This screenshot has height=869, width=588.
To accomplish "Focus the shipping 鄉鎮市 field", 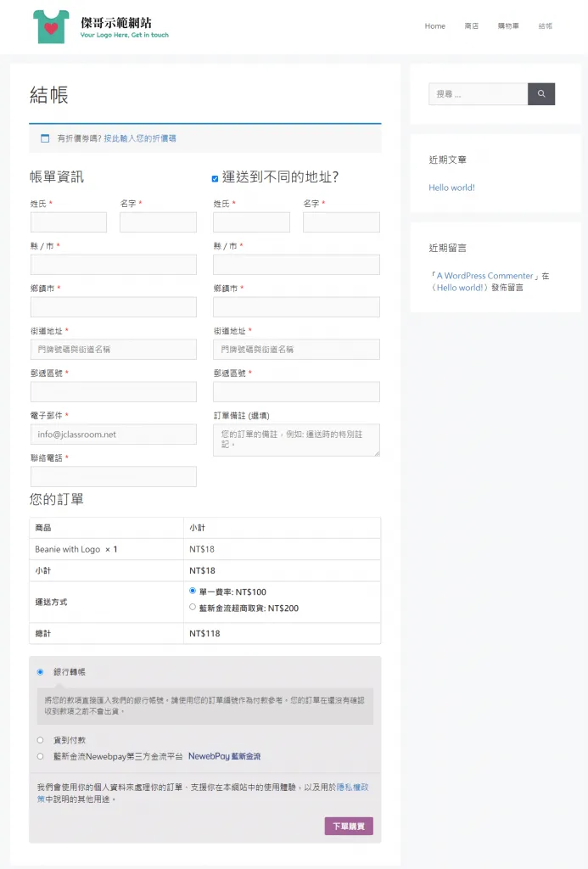I will pyautogui.click(x=296, y=307).
